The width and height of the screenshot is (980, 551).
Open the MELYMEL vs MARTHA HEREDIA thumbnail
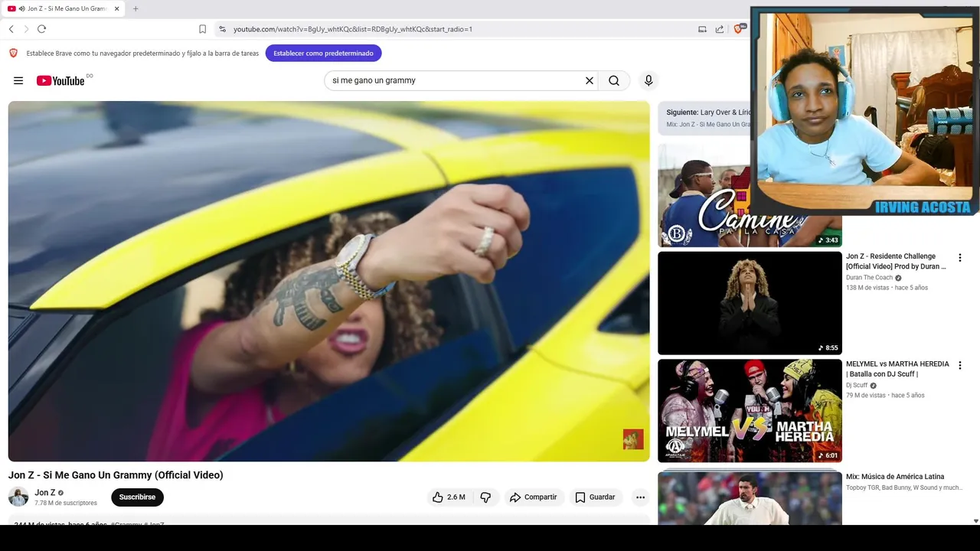[750, 411]
